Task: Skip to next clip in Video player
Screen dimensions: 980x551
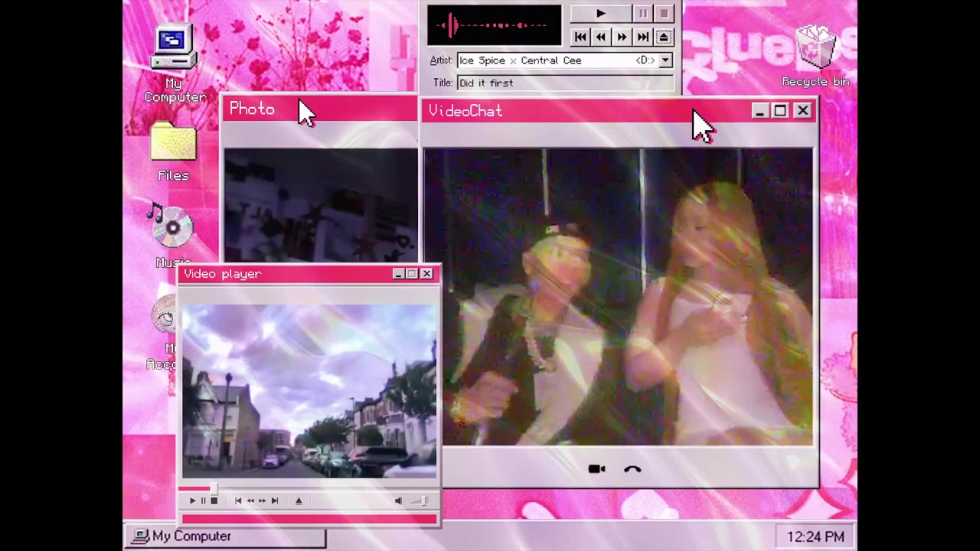Action: tap(274, 500)
